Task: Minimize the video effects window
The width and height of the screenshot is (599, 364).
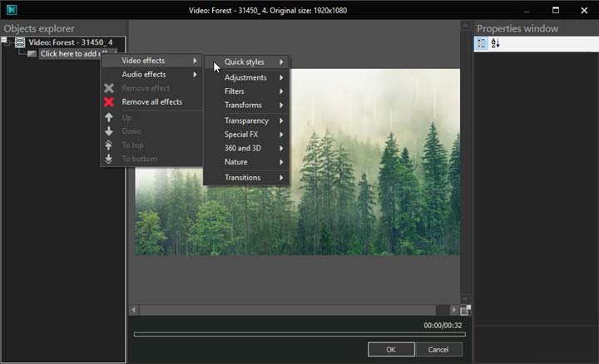Action: (x=527, y=10)
